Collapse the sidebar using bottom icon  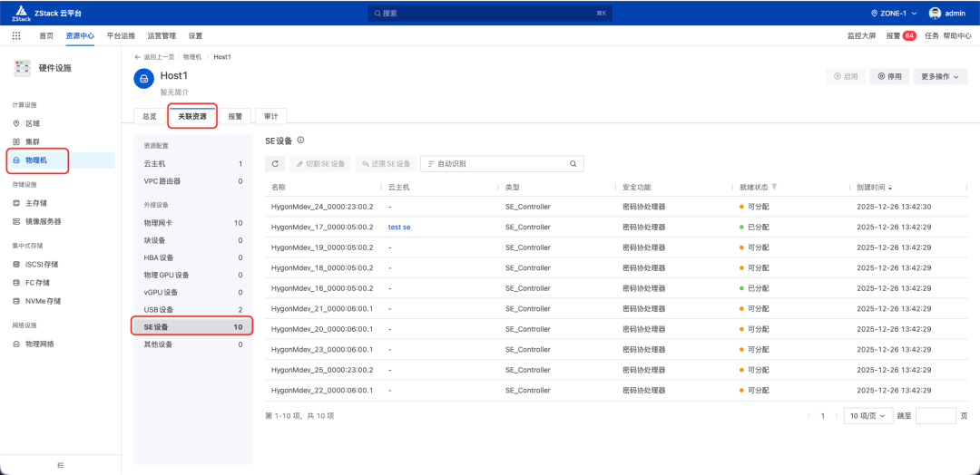tap(61, 464)
